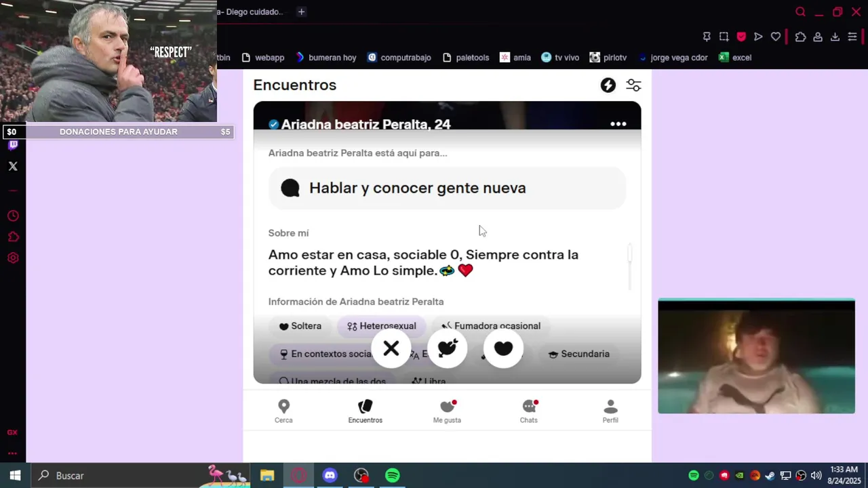Click the GX icon at the sidebar bottom
Image resolution: width=868 pixels, height=488 pixels.
point(12,432)
